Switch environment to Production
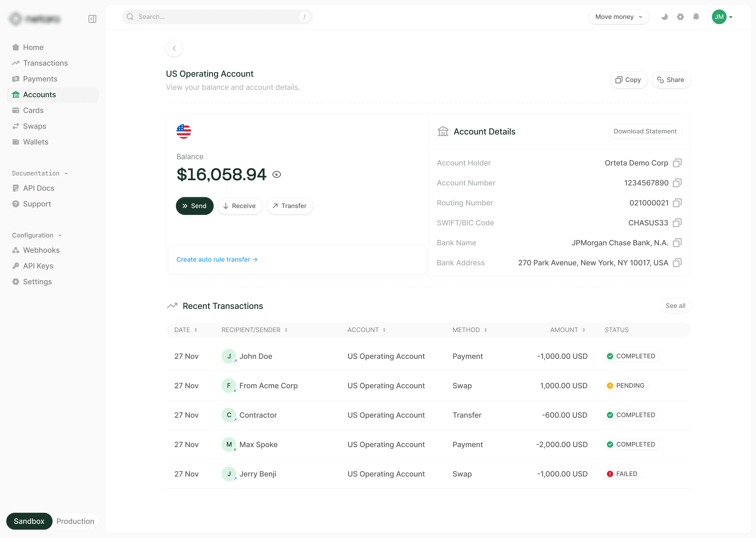 click(x=75, y=521)
